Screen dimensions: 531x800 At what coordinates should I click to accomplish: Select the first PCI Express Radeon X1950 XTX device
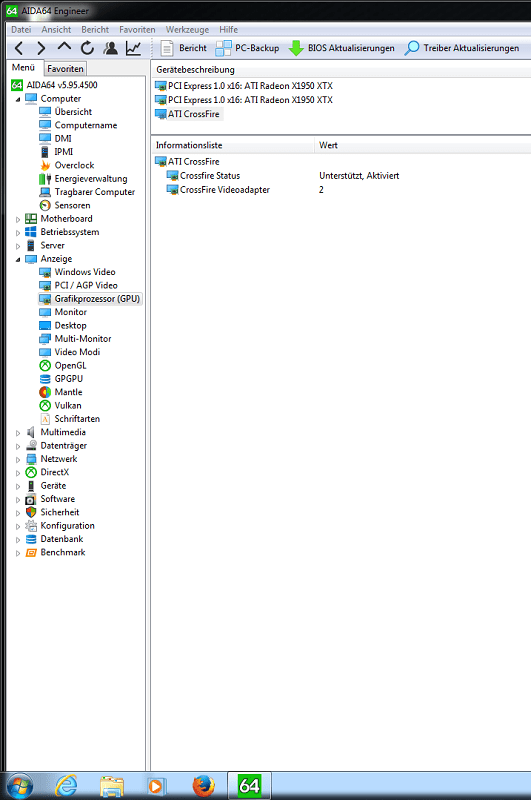point(244,86)
